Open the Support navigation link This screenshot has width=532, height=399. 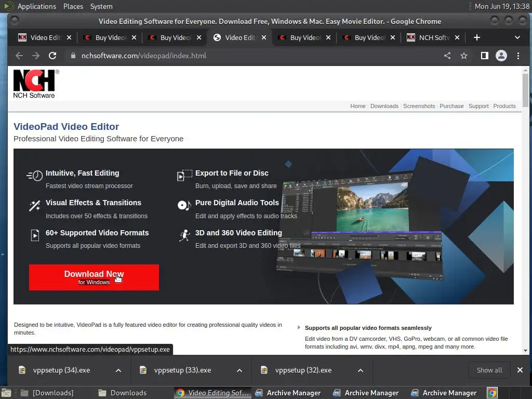(478, 106)
